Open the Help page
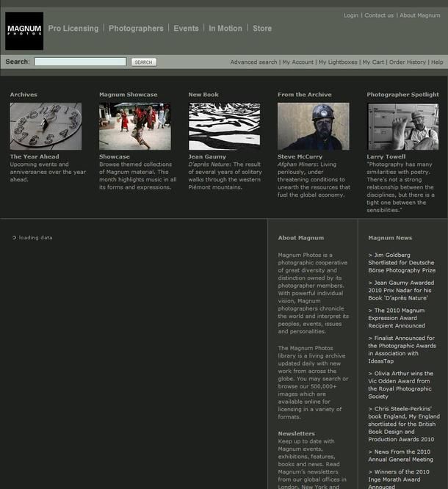Screen dimensions: 448x489 (437, 62)
